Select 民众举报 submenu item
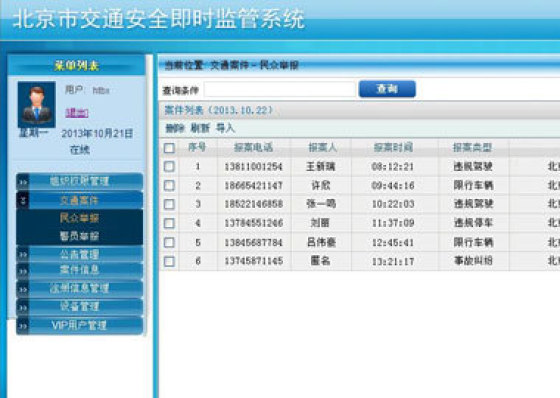Image resolution: width=560 pixels, height=398 pixels. point(80,218)
